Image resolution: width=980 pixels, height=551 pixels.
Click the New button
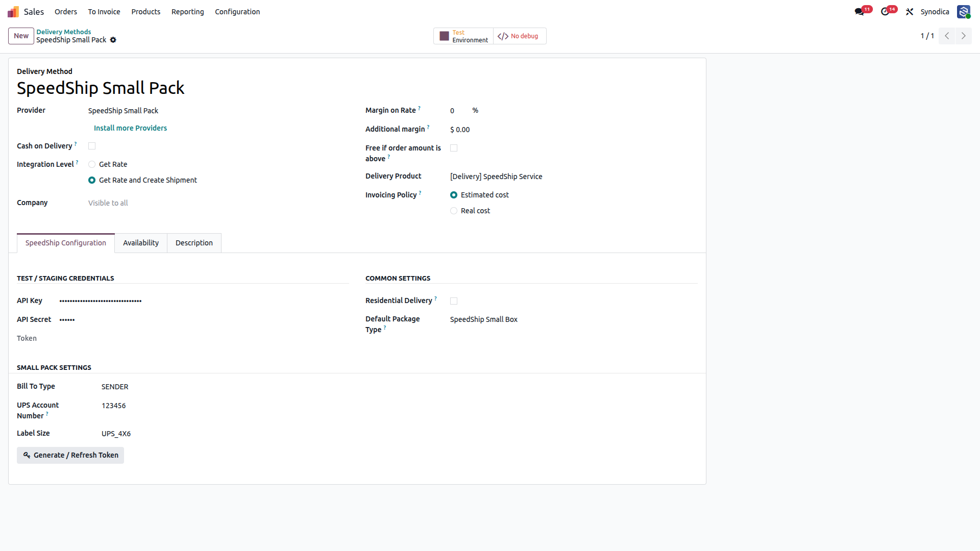click(x=21, y=36)
